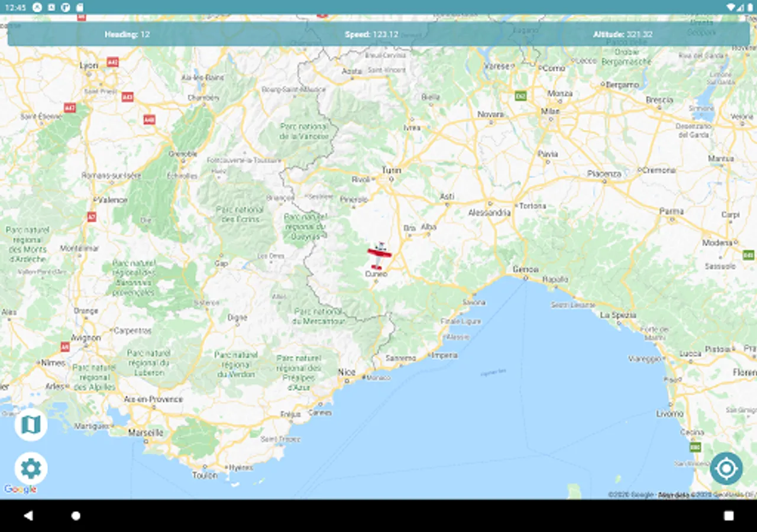
Task: Tap the Grenoble city label
Action: [183, 154]
